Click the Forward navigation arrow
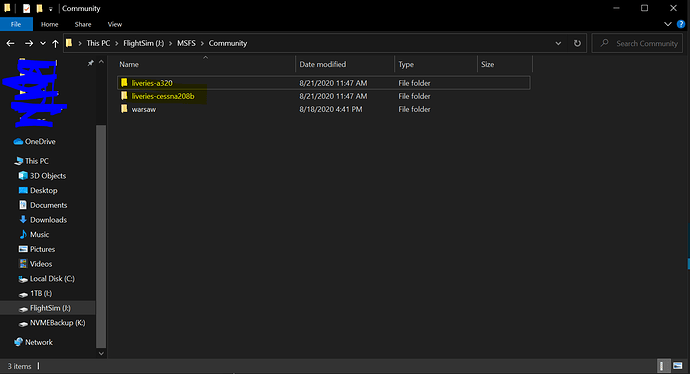Image resolution: width=690 pixels, height=374 pixels. tap(29, 43)
